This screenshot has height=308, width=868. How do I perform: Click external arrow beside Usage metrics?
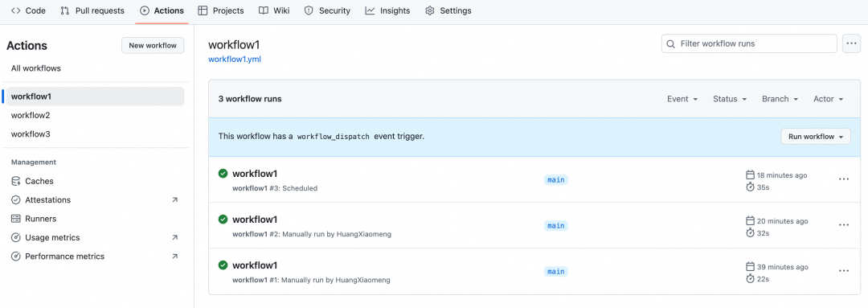175,238
